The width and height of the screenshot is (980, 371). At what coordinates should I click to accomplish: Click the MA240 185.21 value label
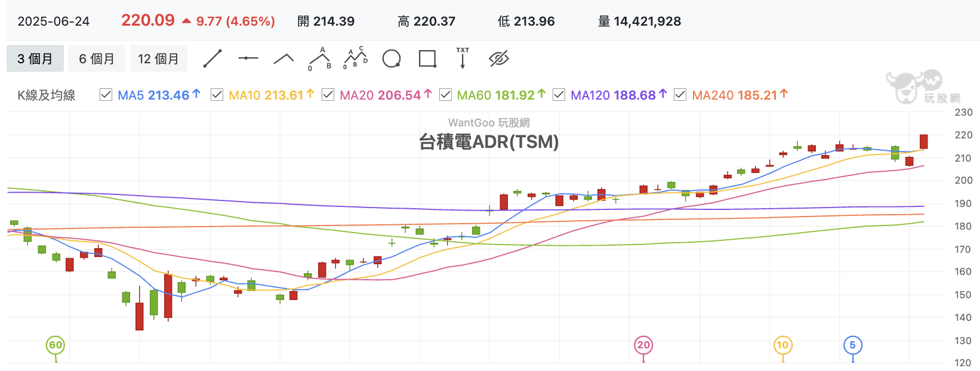[740, 95]
